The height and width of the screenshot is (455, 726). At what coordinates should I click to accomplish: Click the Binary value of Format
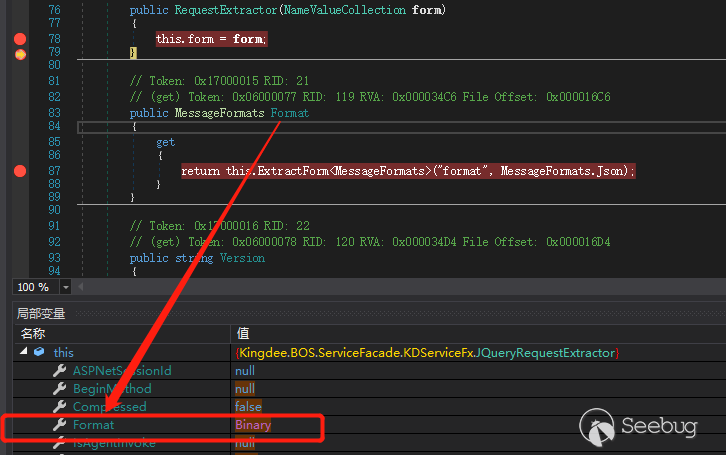click(253, 425)
